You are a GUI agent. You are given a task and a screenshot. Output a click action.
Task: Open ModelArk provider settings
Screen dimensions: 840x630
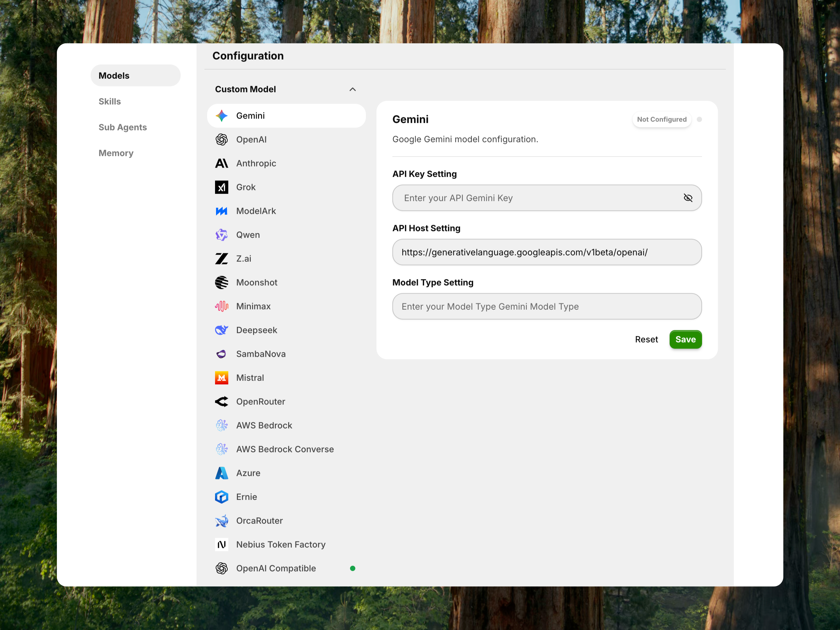point(256,211)
